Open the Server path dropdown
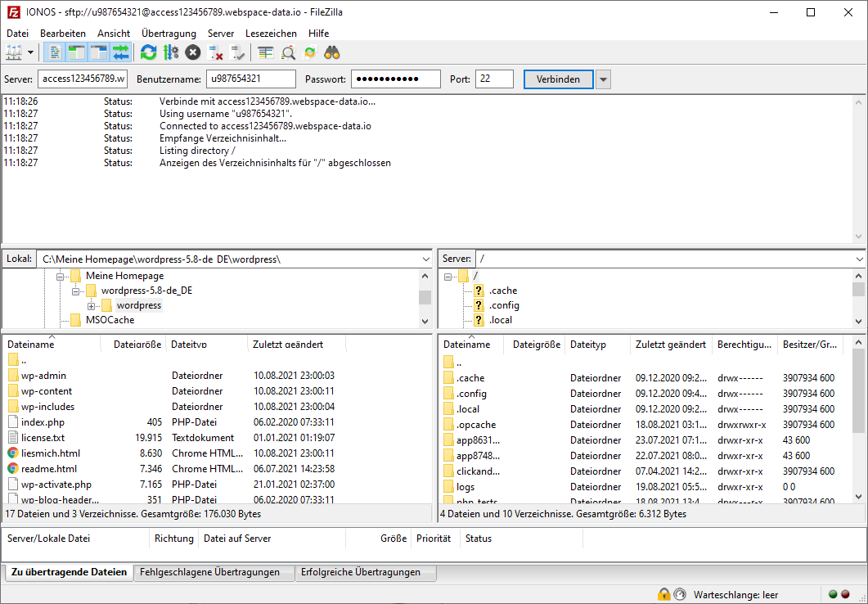This screenshot has height=604, width=868. [x=859, y=259]
